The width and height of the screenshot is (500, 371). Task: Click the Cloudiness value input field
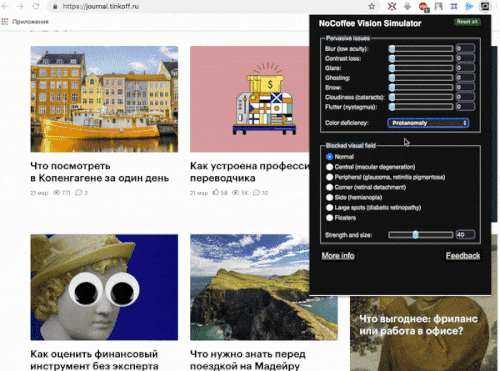[465, 97]
